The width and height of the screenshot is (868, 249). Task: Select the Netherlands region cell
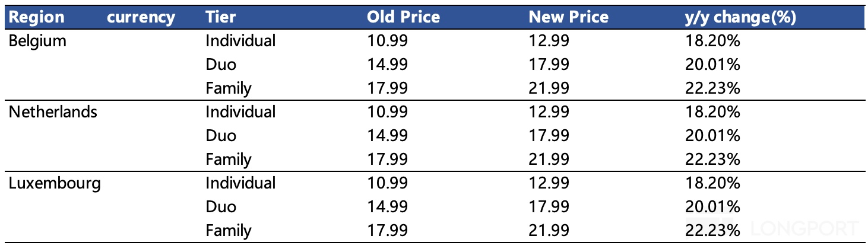[52, 112]
